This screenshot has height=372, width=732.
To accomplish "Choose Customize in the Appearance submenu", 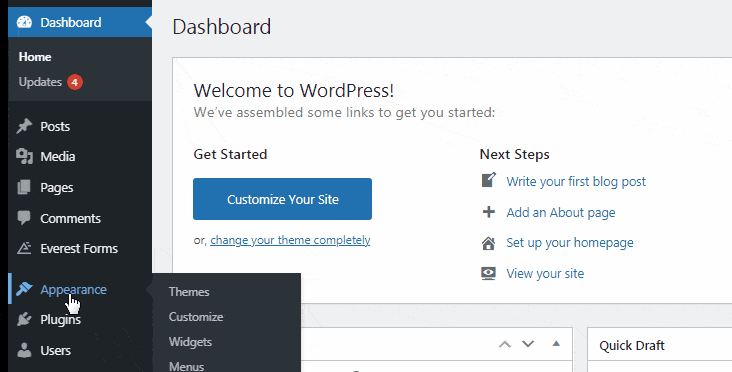I will click(196, 316).
